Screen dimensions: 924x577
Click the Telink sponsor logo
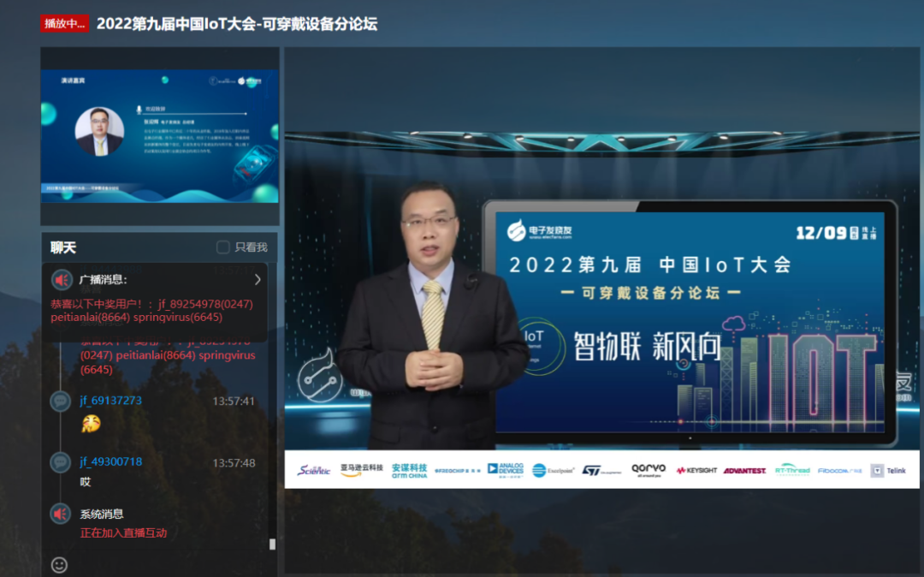click(x=889, y=470)
